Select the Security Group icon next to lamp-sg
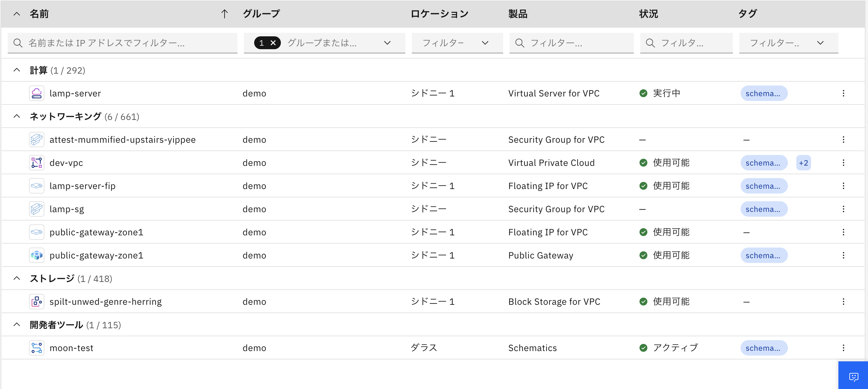Screen dimensions: 868x389 coord(36,209)
